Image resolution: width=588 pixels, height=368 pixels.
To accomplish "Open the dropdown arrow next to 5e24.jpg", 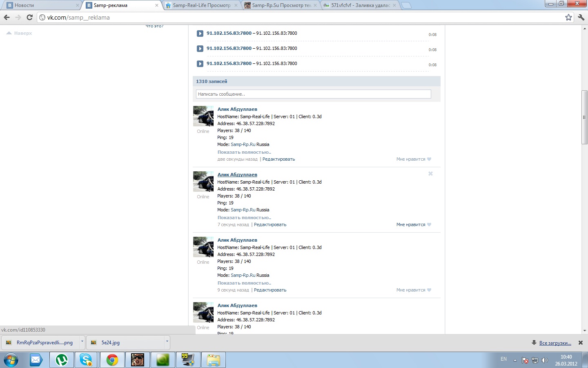I will click(167, 342).
